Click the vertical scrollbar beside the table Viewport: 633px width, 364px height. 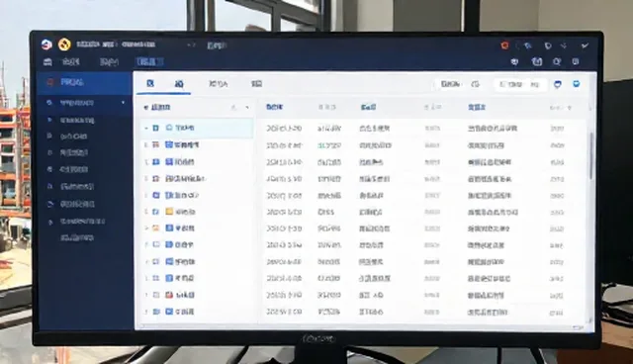tap(591, 155)
